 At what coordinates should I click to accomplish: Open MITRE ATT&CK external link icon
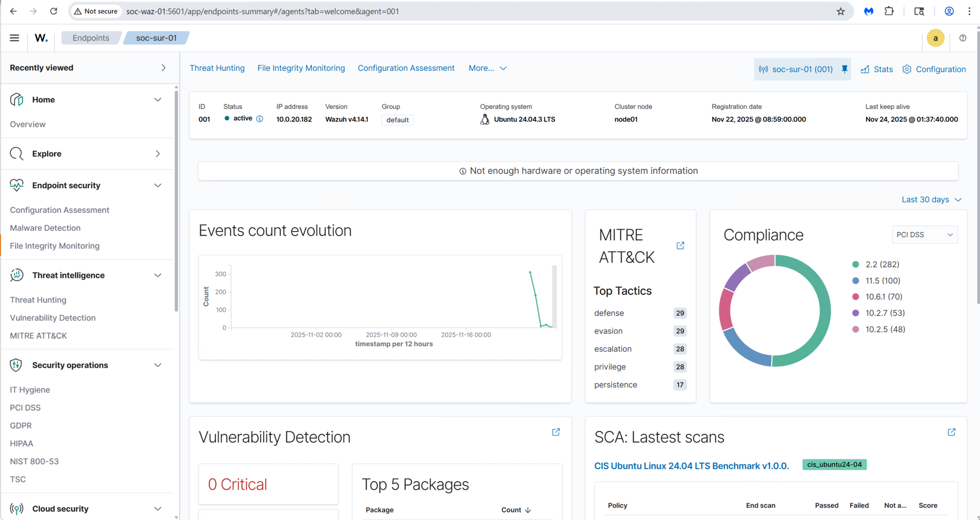(x=680, y=246)
